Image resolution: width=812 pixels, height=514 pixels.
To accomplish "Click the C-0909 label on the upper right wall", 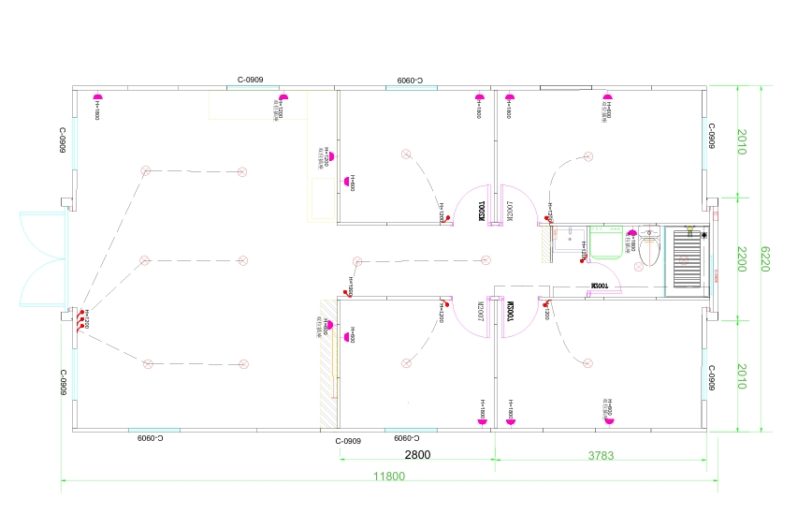I will (x=712, y=136).
